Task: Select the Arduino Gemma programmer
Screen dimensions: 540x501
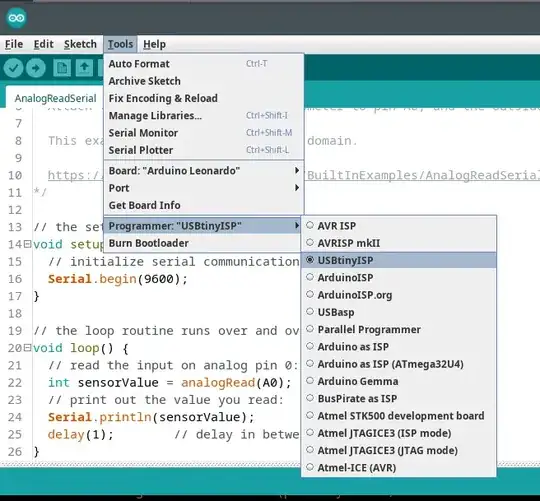Action: pyautogui.click(x=399, y=381)
